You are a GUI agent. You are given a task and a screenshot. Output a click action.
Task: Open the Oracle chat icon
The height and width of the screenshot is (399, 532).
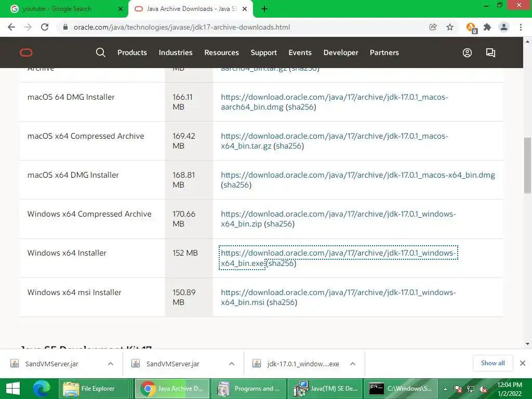(490, 52)
